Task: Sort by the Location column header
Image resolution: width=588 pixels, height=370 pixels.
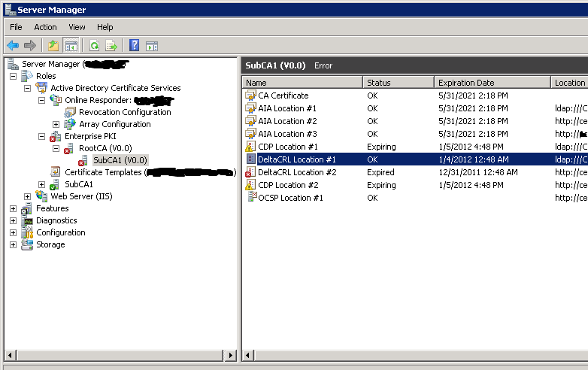Action: coord(569,83)
